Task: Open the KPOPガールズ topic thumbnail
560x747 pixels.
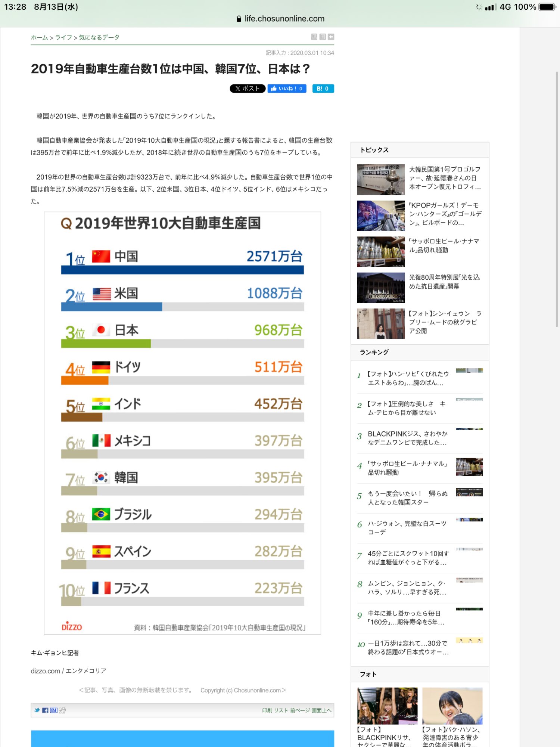Action: coord(381,216)
